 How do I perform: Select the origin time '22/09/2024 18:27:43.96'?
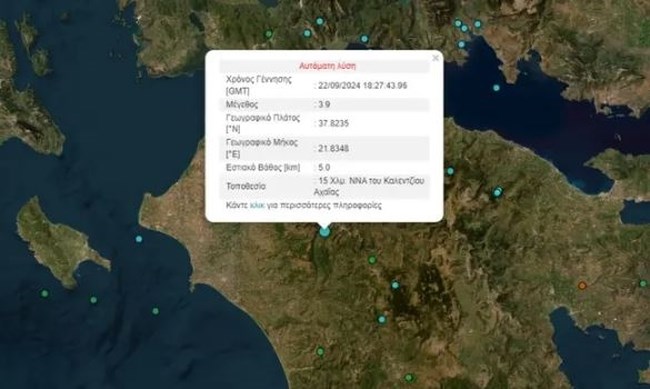point(363,85)
